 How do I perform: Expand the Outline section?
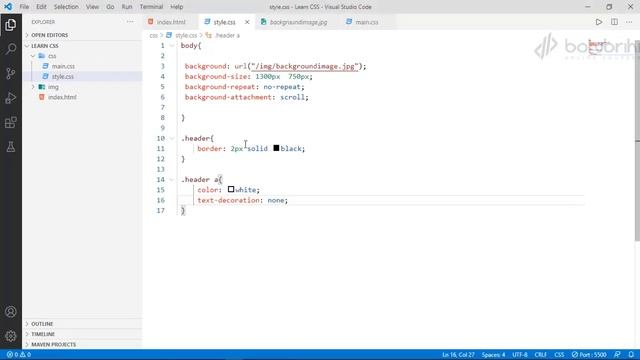[x=82, y=324]
